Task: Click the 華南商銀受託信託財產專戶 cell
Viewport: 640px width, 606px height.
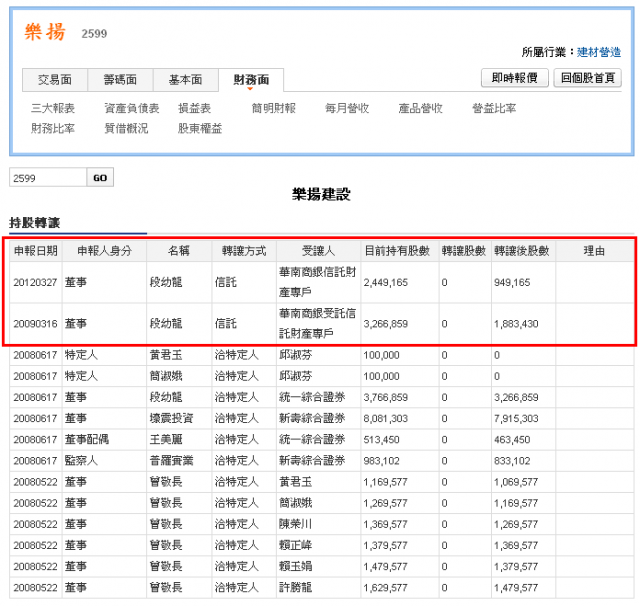Action: click(318, 323)
